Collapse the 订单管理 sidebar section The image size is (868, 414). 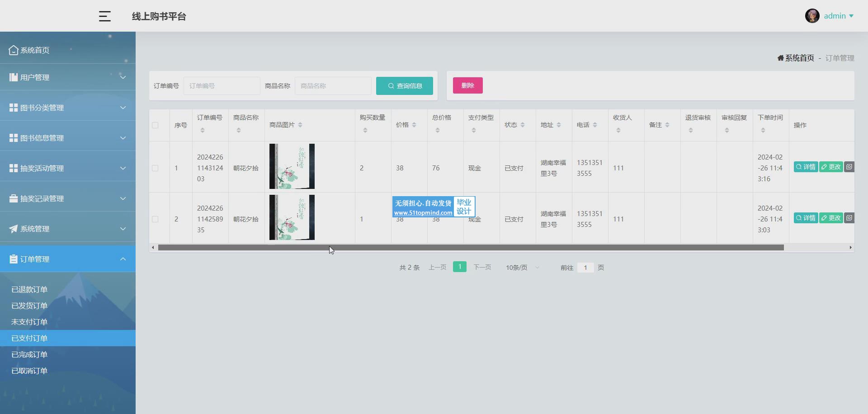tap(68, 259)
